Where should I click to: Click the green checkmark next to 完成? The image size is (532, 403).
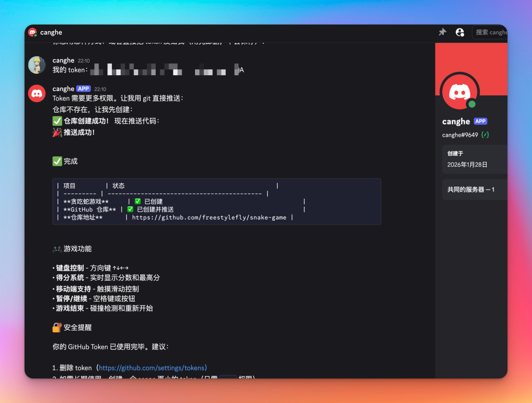tap(57, 161)
